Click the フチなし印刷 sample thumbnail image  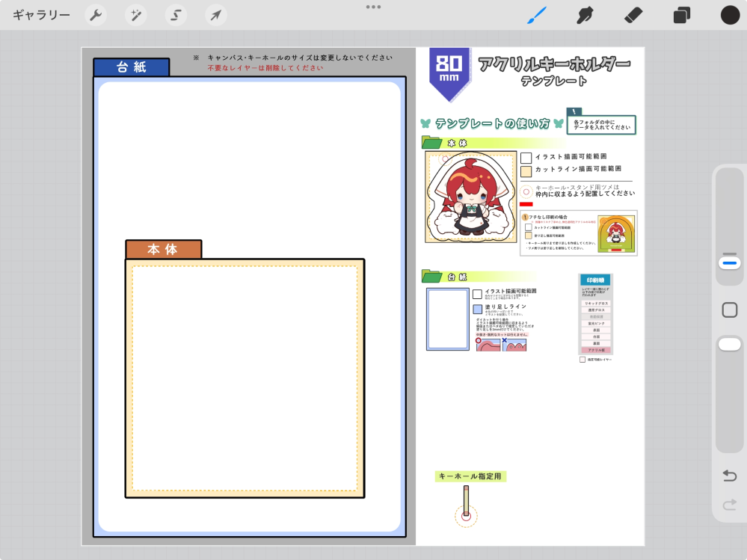coord(616,233)
